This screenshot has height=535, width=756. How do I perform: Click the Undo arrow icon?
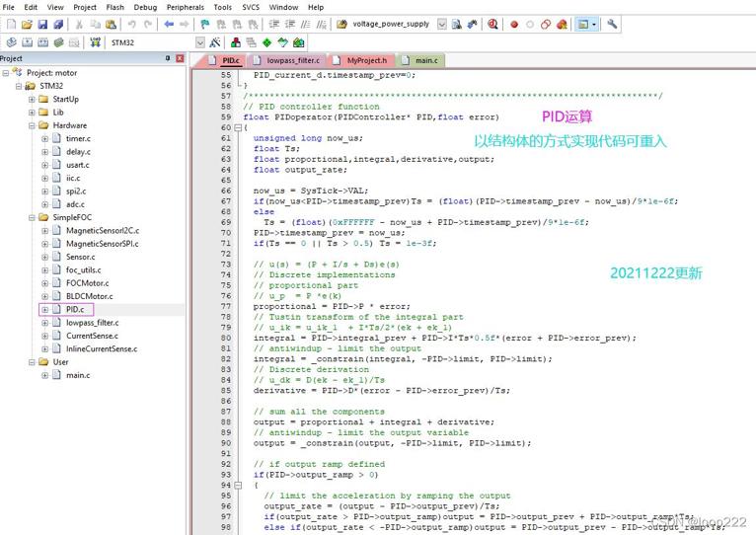(x=131, y=24)
